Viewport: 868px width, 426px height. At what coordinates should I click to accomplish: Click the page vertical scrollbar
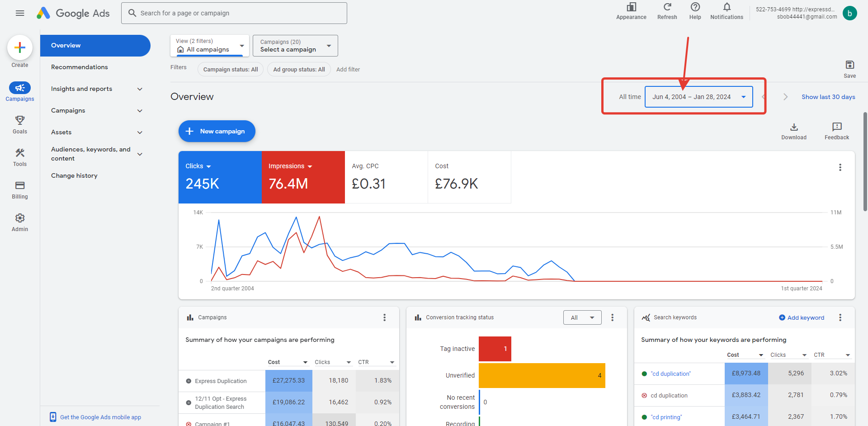point(865,161)
